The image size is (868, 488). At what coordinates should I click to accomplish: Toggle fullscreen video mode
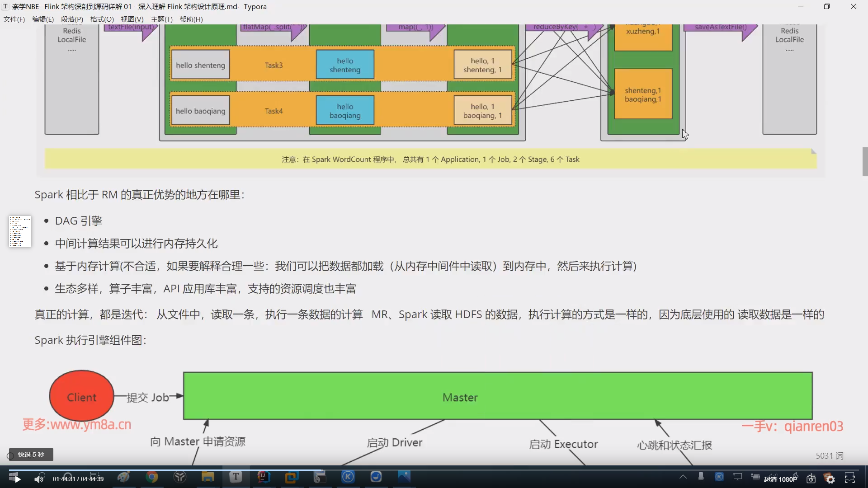(x=850, y=478)
